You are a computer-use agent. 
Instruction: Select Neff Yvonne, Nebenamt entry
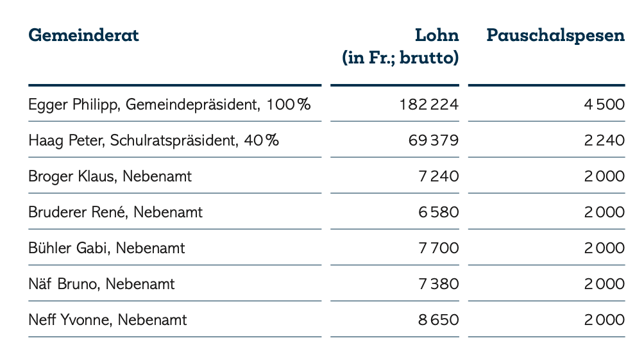coord(108,319)
